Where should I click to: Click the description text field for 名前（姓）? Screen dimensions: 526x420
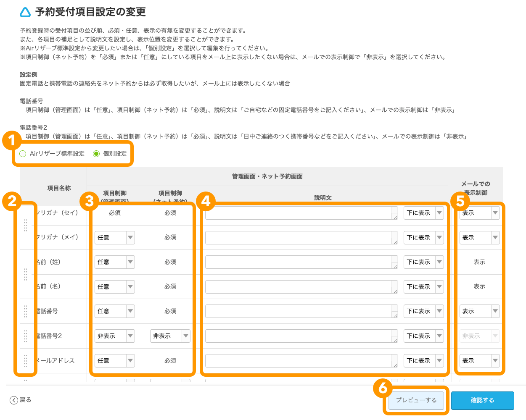point(301,262)
